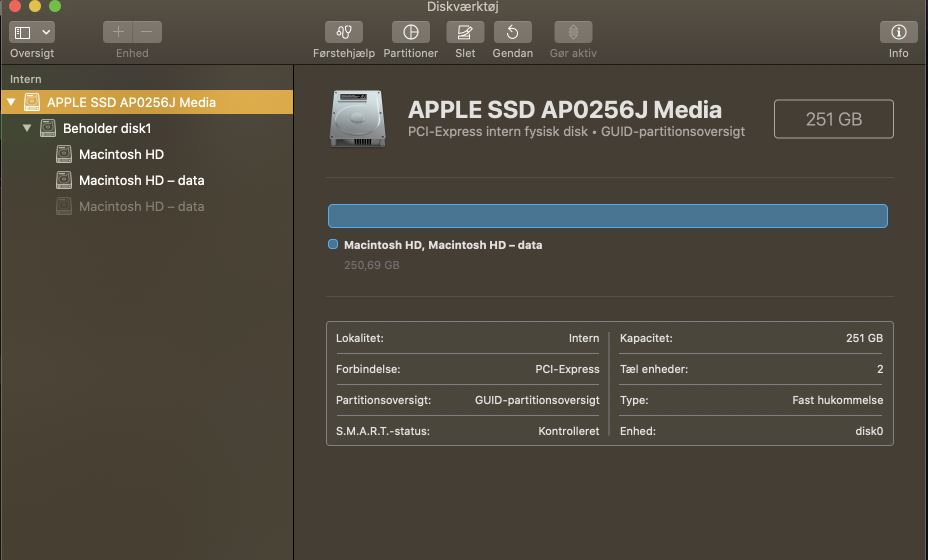The height and width of the screenshot is (560, 928).
Task: Click the Slet (erase) toolbar icon
Action: (465, 32)
